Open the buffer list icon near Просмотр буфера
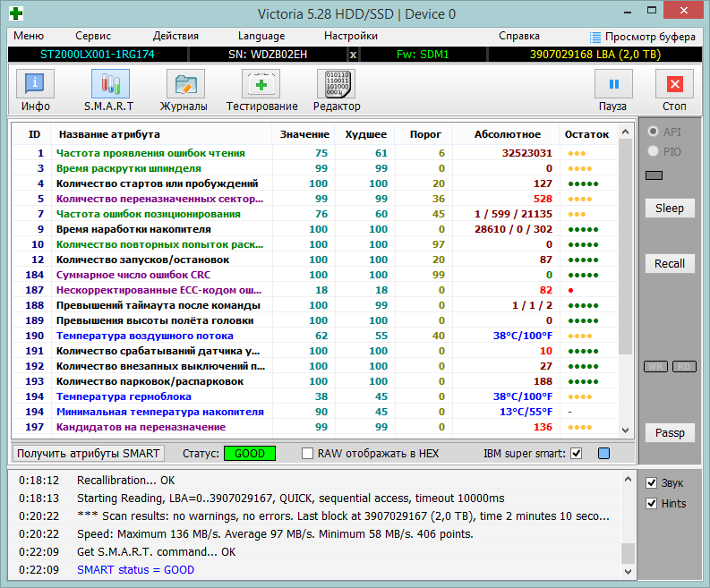The width and height of the screenshot is (710, 588). tap(595, 37)
